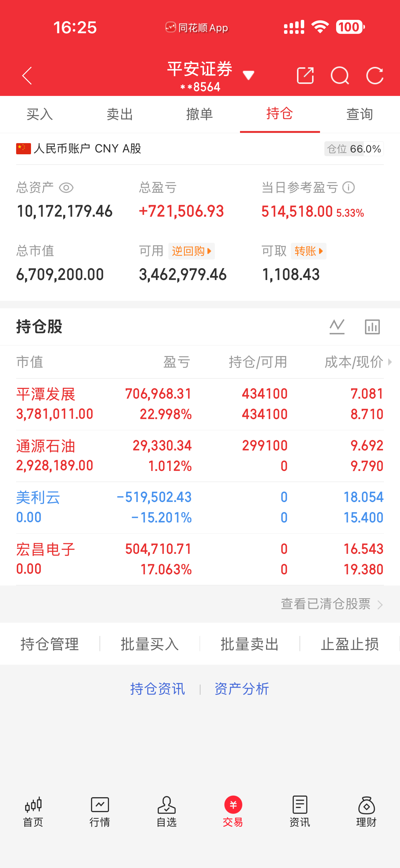Tap 批量卖出 button
400x868 pixels.
pyautogui.click(x=250, y=644)
